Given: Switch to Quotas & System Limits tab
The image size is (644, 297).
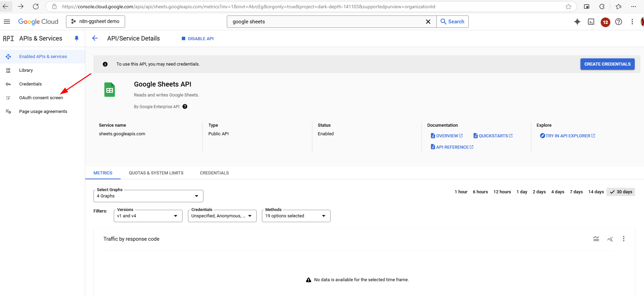Looking at the screenshot, I should (156, 173).
